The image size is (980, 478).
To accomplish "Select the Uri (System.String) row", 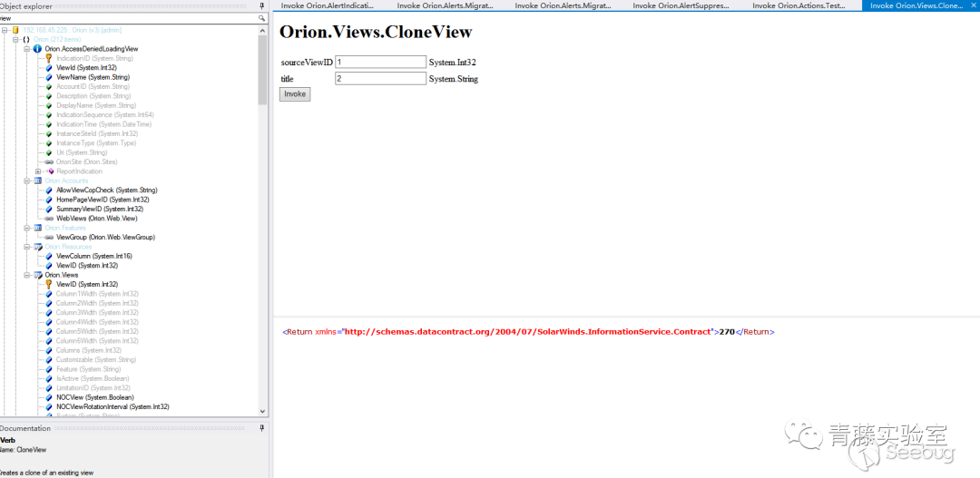I will [82, 152].
